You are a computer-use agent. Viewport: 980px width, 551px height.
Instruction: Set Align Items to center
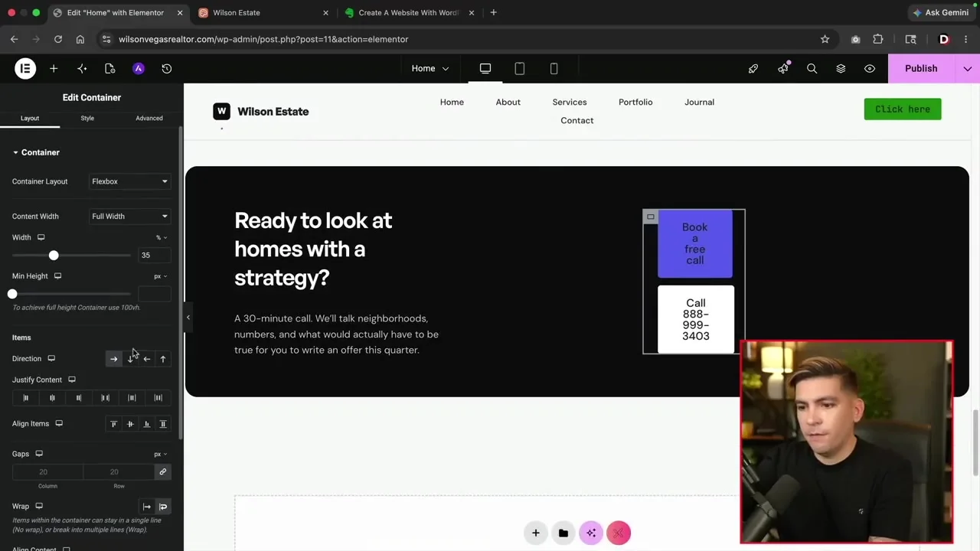pyautogui.click(x=130, y=424)
